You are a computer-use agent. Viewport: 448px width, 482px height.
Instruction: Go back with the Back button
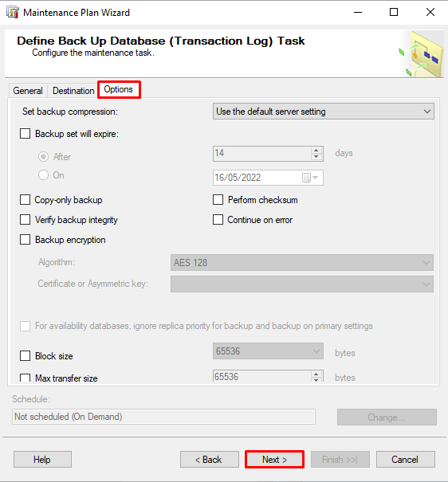point(210,460)
